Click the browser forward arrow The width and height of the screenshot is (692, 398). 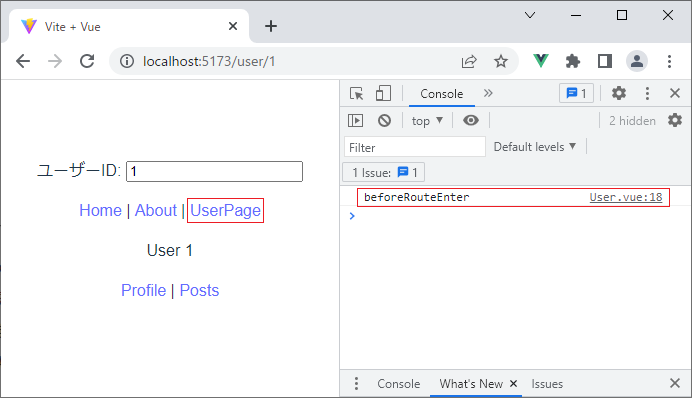[55, 61]
